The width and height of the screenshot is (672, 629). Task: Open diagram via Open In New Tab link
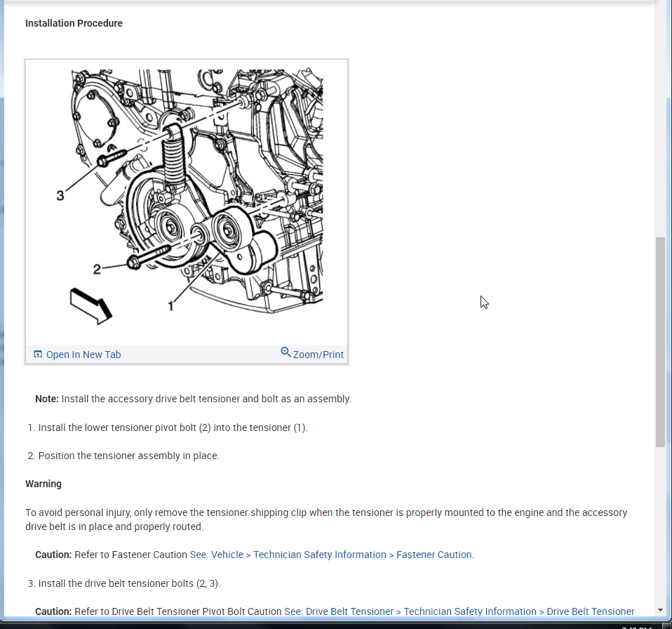click(x=83, y=355)
